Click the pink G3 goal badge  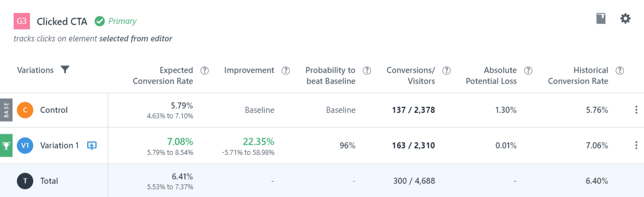22,21
